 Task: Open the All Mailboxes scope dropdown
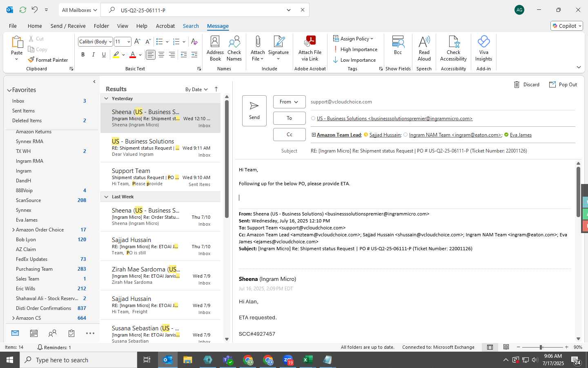click(x=79, y=10)
